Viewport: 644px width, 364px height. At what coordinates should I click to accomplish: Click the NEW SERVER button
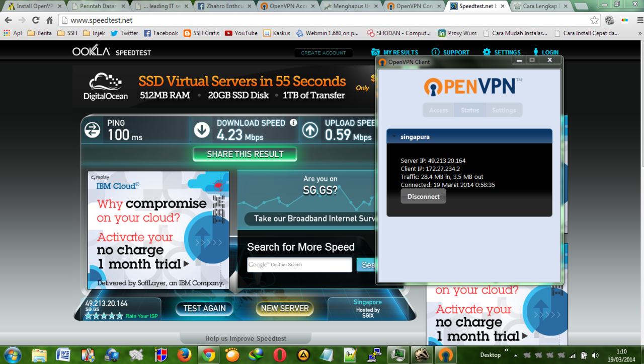pos(285,308)
